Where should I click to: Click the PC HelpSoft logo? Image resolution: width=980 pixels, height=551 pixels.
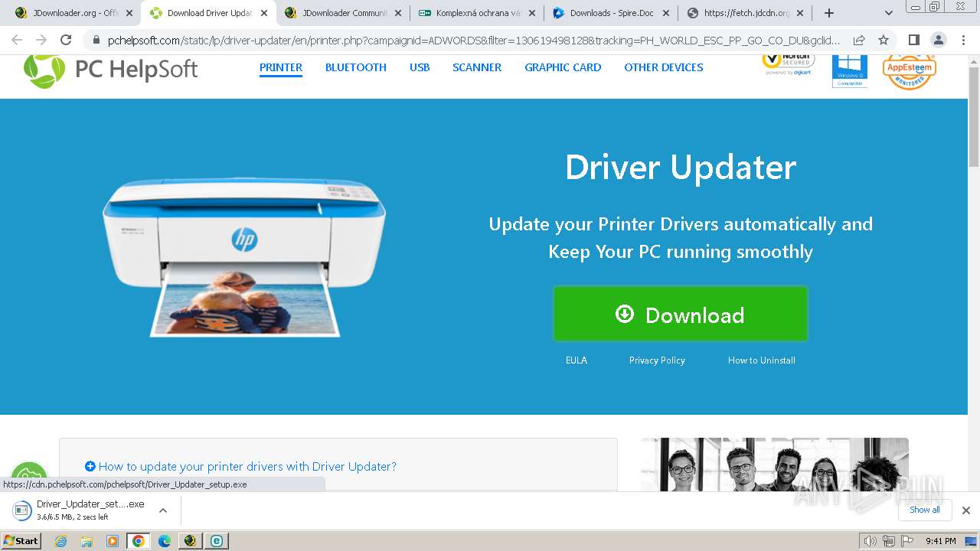[x=111, y=69]
